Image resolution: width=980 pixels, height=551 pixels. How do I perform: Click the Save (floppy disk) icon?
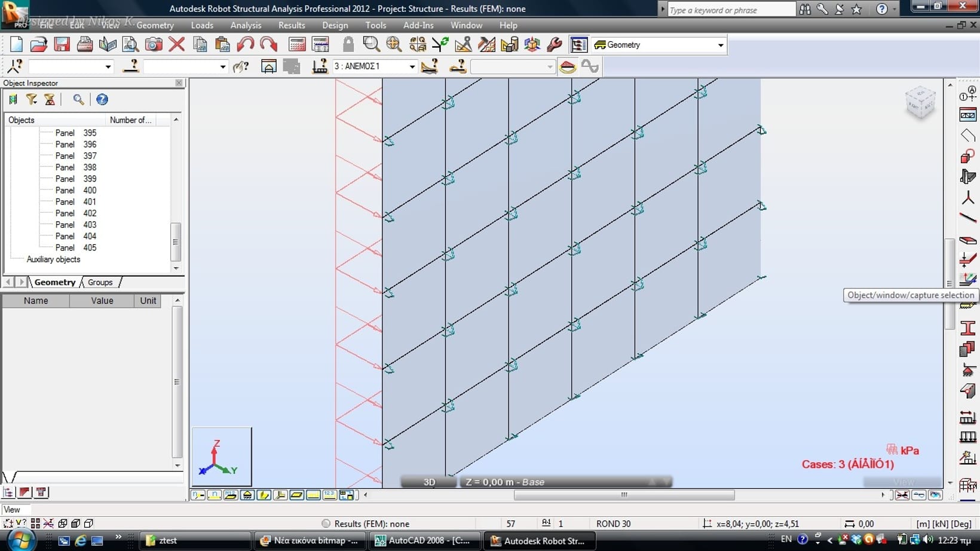pyautogui.click(x=62, y=45)
